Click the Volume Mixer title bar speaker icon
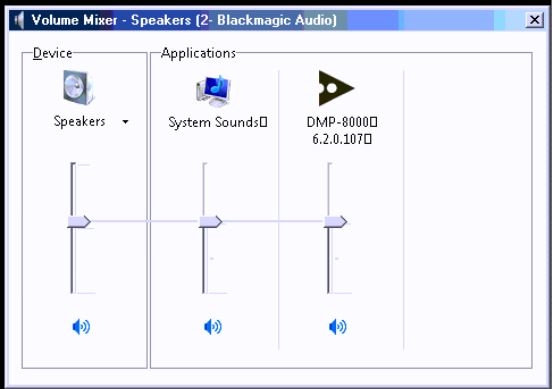552x389 pixels. tap(19, 20)
